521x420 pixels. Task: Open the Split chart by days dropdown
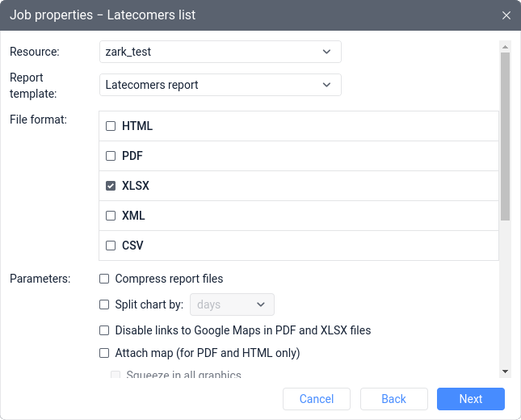click(x=232, y=304)
